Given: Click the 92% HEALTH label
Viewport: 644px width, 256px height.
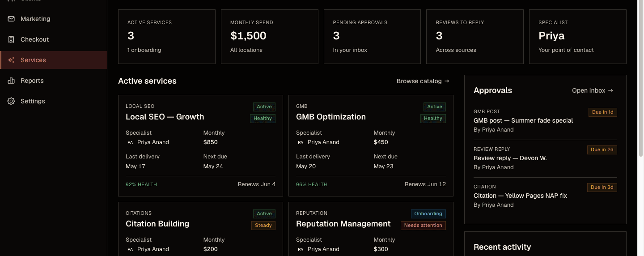Looking at the screenshot, I should (x=141, y=184).
